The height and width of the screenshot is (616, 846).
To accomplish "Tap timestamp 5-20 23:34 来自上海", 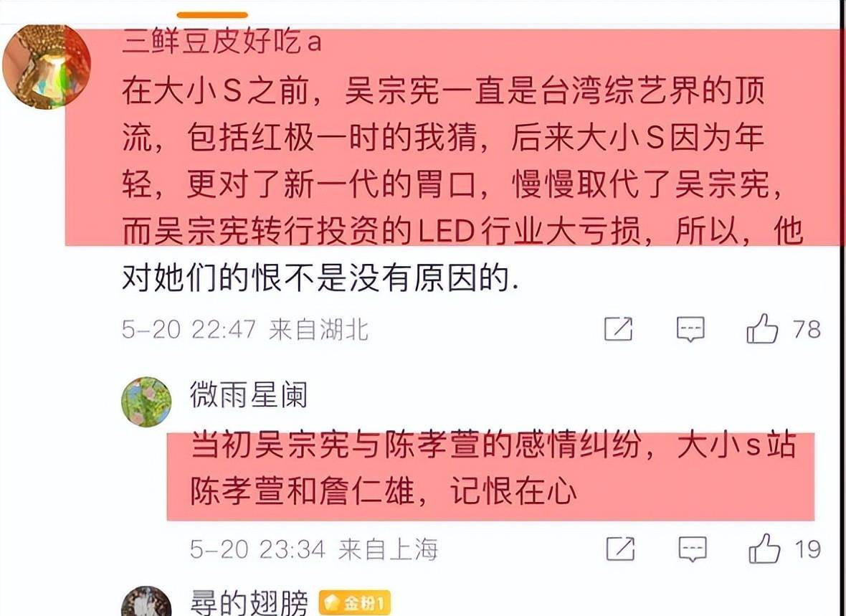I will (314, 549).
